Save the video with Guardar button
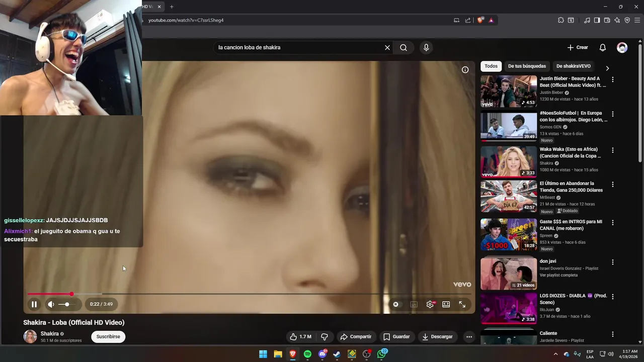Image resolution: width=644 pixels, height=362 pixels. click(396, 336)
